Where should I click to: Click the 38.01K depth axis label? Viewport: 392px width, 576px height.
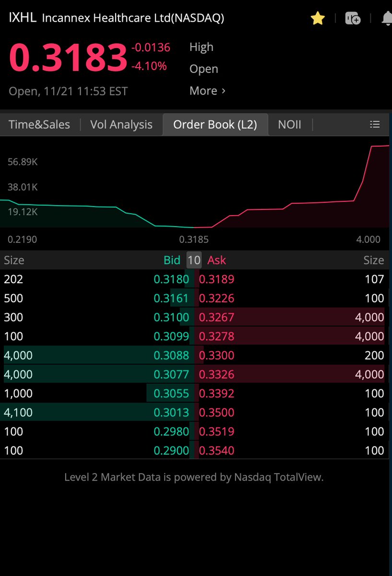[x=23, y=187]
